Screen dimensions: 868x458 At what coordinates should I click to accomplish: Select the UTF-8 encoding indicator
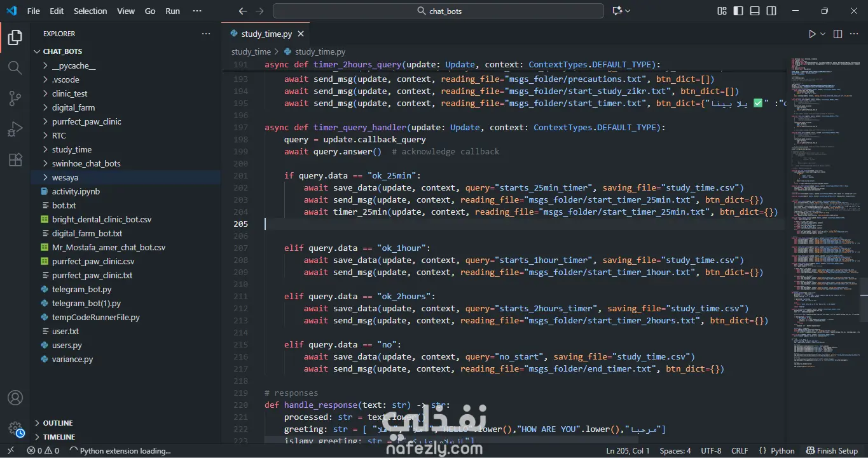coord(711,451)
